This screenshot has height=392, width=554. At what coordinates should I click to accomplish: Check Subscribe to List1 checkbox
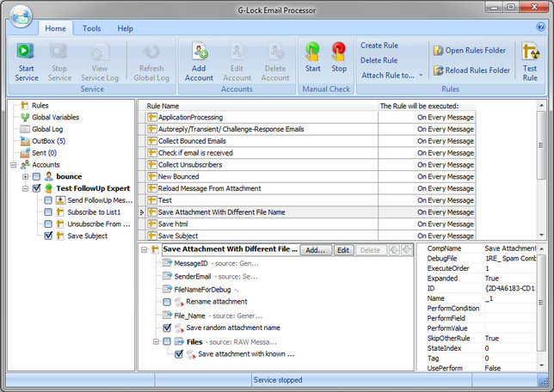48,212
